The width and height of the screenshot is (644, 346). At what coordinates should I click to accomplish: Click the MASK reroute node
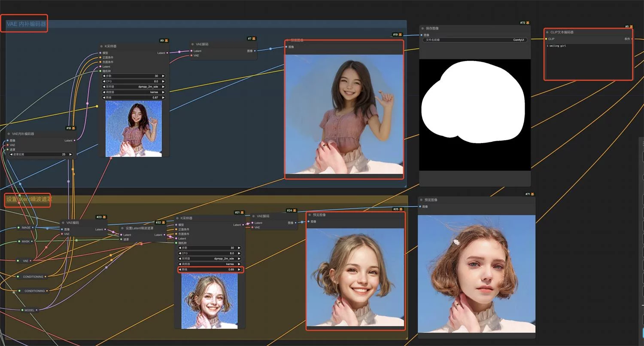26,242
